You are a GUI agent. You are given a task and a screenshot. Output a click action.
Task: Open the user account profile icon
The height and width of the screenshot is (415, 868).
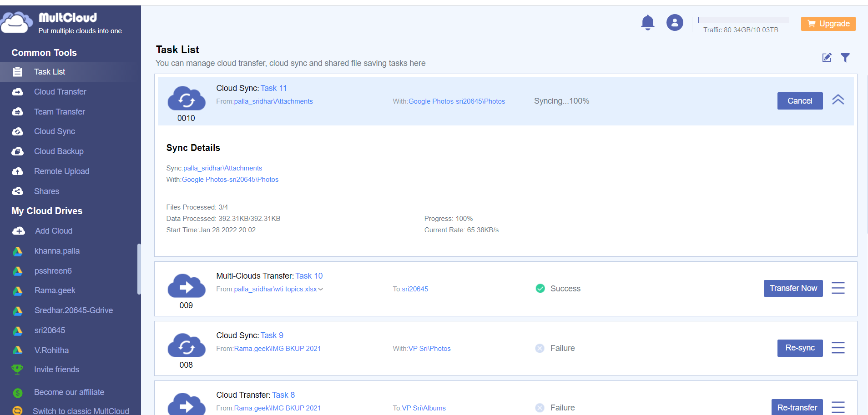coord(675,22)
